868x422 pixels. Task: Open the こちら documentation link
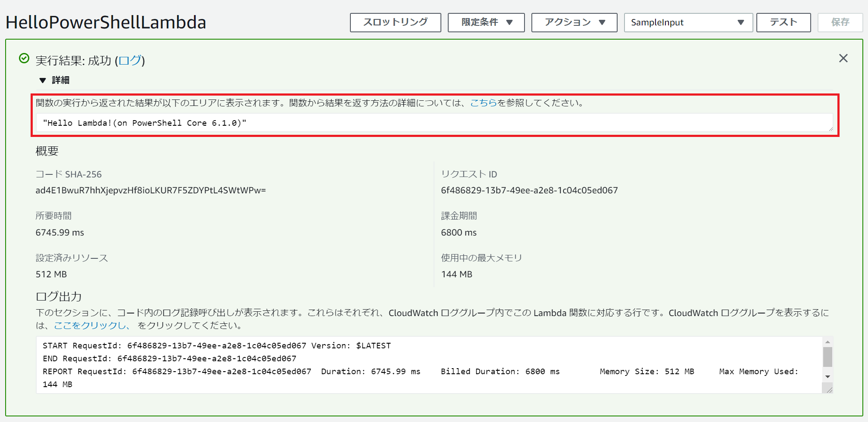coord(483,103)
